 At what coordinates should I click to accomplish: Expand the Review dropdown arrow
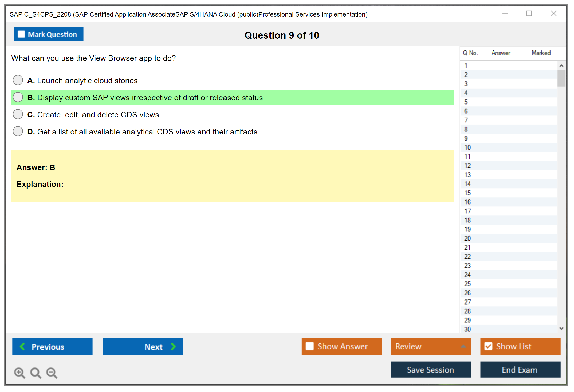463,346
